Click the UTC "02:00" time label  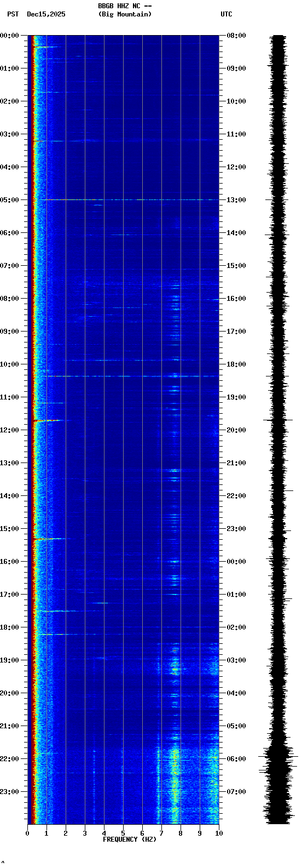click(x=236, y=627)
